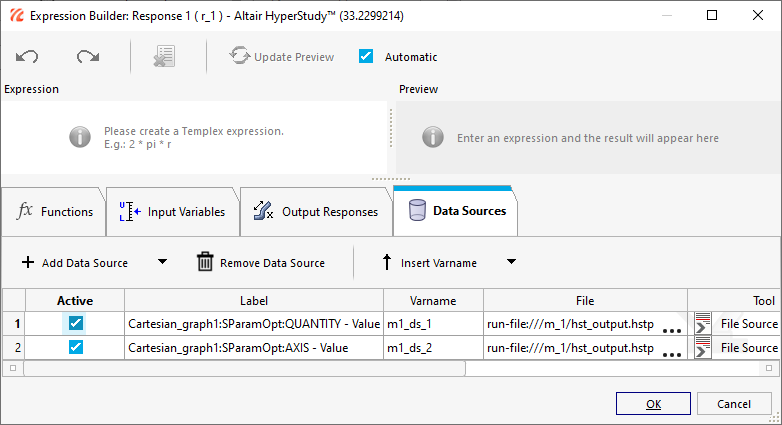Viewport: 782px width, 425px height.
Task: Click the clear expression icon
Action: (x=164, y=57)
